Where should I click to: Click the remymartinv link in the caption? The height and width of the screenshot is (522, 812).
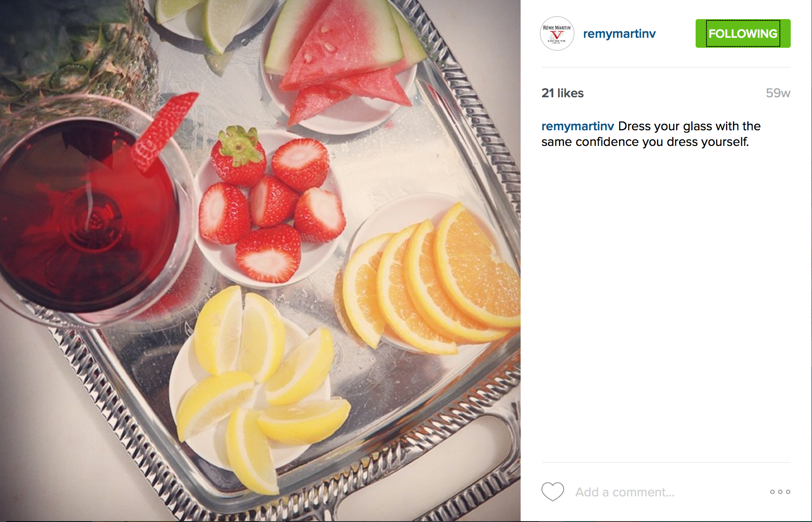pyautogui.click(x=578, y=126)
